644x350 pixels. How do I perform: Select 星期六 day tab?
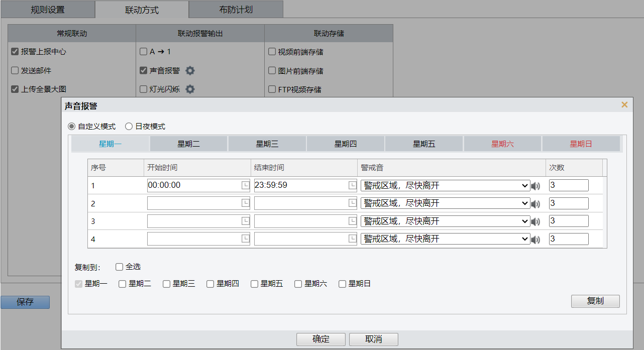pyautogui.click(x=502, y=144)
